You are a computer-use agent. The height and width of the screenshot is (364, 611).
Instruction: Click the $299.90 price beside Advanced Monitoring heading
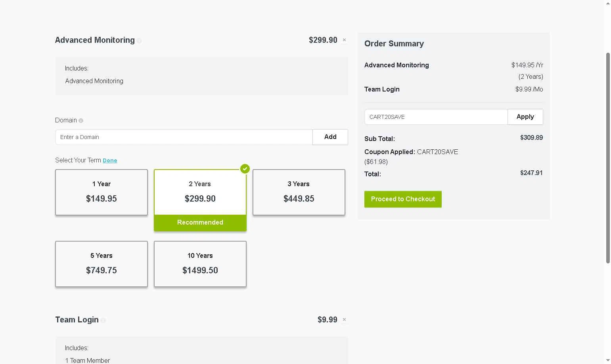[x=323, y=40]
